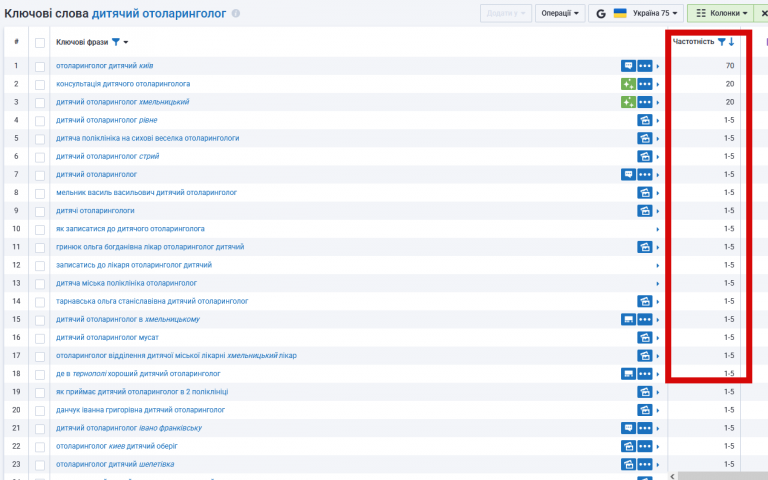Check the box for 'консультація дитячого отоларинголога'

40,84
